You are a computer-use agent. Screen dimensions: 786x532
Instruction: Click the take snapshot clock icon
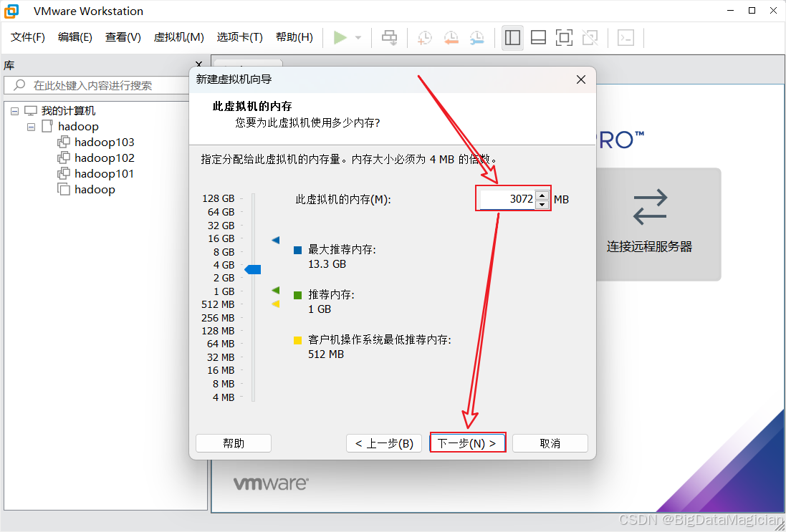(425, 37)
